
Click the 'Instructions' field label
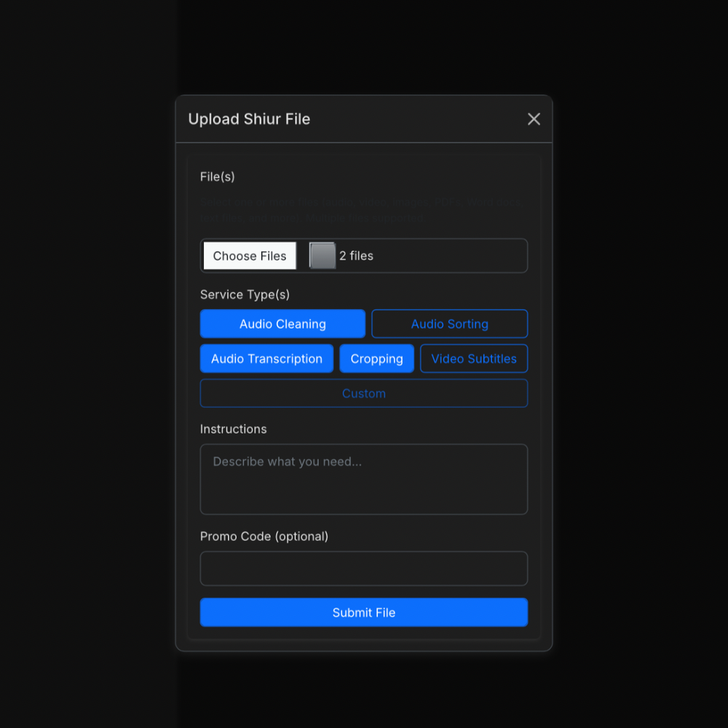pos(233,429)
